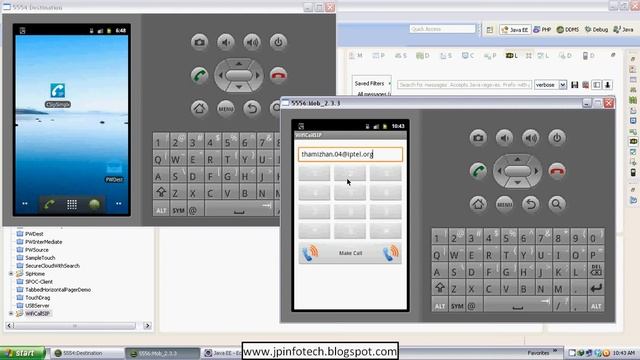Click the LogCat save log icon
This screenshot has width=640, height=360.
click(575, 85)
